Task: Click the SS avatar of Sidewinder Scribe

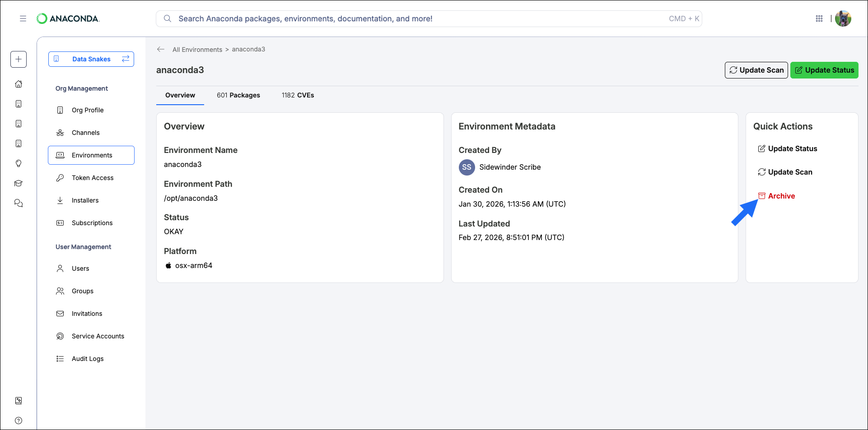Action: (467, 167)
